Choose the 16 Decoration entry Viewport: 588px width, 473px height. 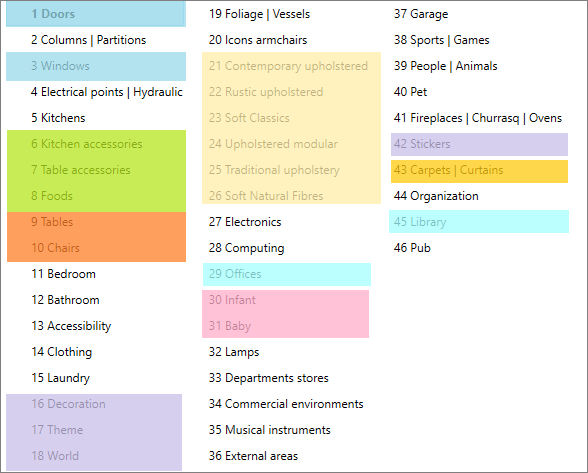tap(68, 404)
